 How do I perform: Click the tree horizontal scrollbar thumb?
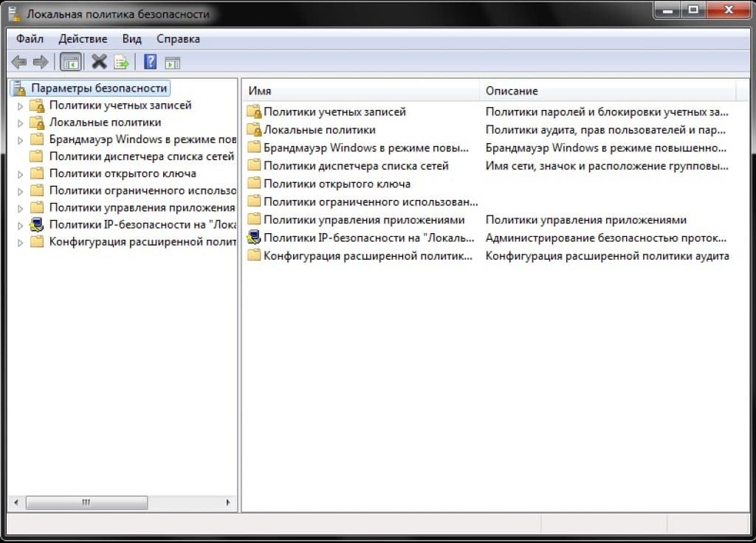(x=87, y=502)
